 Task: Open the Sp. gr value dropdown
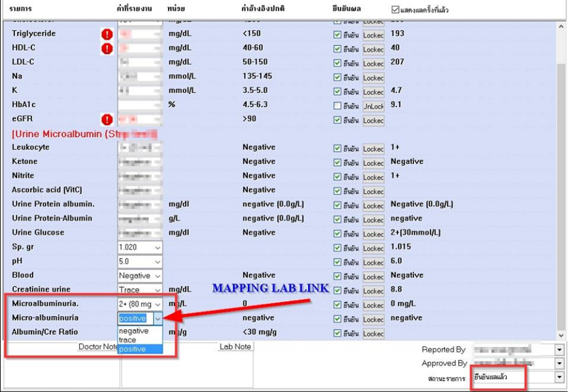click(158, 247)
